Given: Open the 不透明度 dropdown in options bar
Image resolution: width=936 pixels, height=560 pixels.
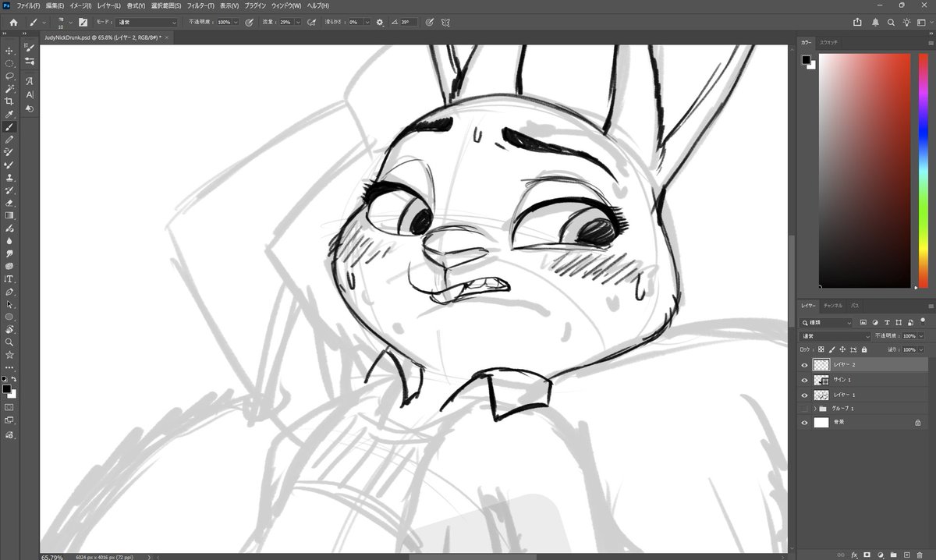Looking at the screenshot, I should point(236,22).
